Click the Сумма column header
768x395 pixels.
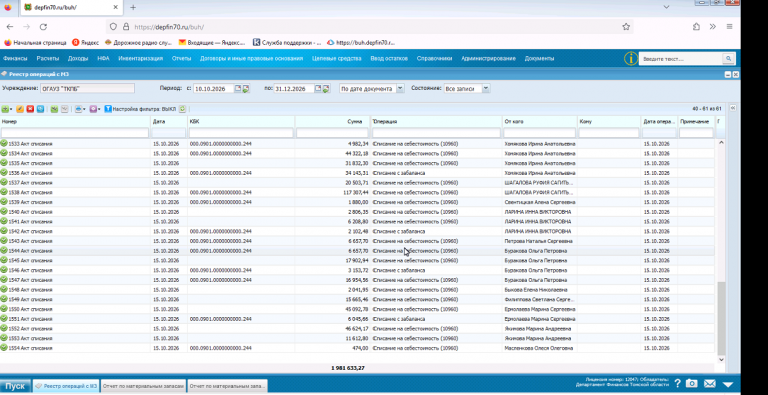333,121
